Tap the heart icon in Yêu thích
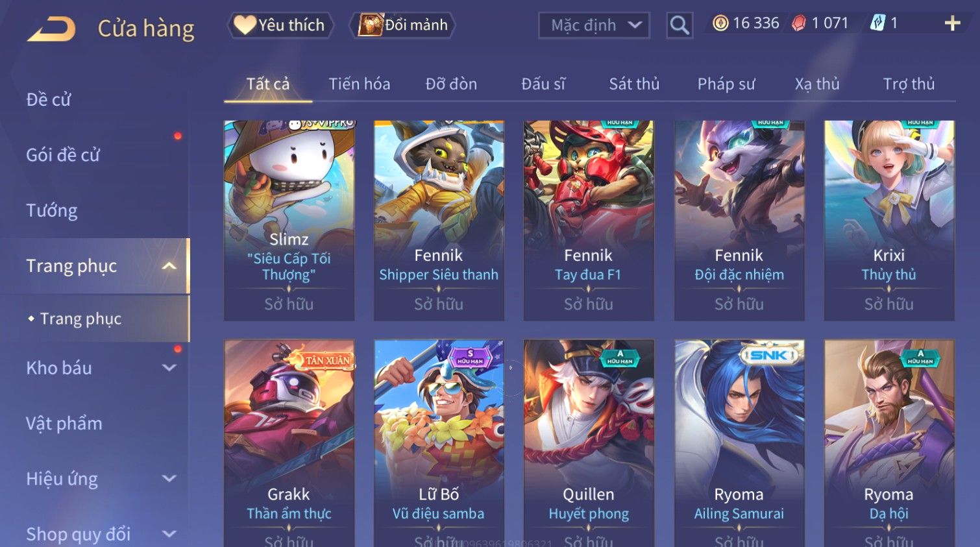 point(245,25)
